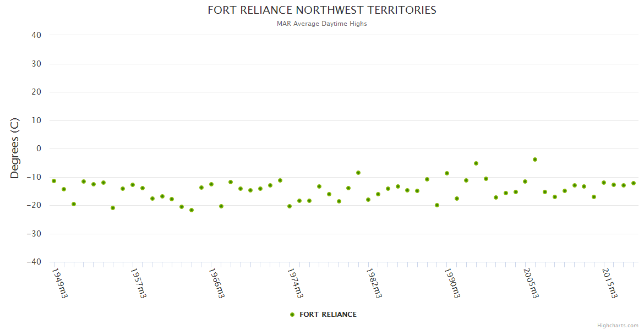
Task: Select the data point directly above 1982m3
Action: point(368,200)
